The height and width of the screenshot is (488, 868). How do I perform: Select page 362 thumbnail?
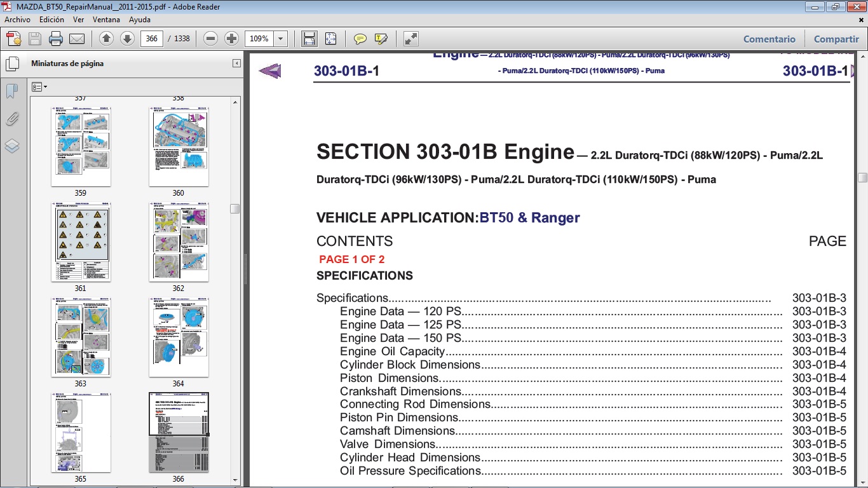(x=178, y=241)
